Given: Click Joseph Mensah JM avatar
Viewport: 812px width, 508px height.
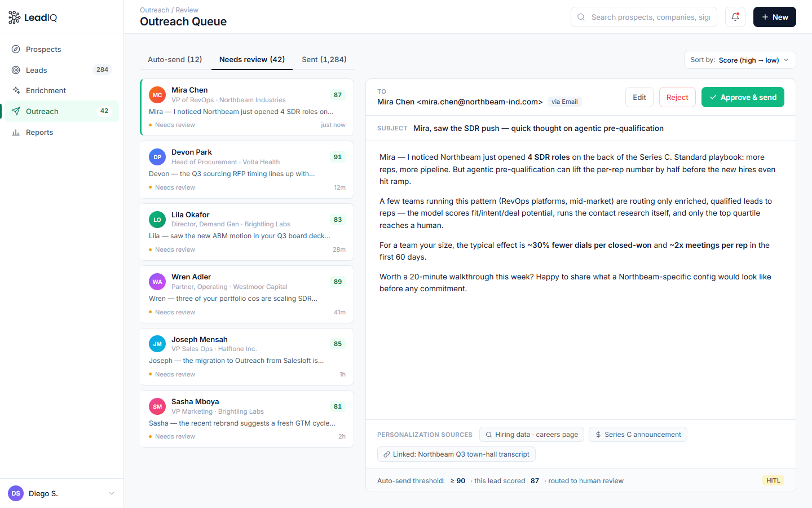Looking at the screenshot, I should [157, 344].
